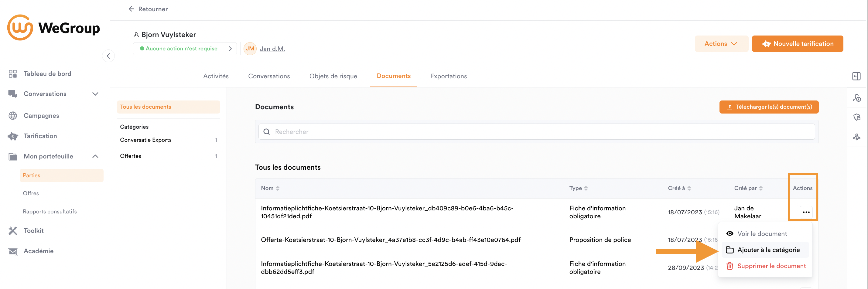The height and width of the screenshot is (289, 868).
Task: Click Jan de Makelaar creator cell
Action: (748, 212)
